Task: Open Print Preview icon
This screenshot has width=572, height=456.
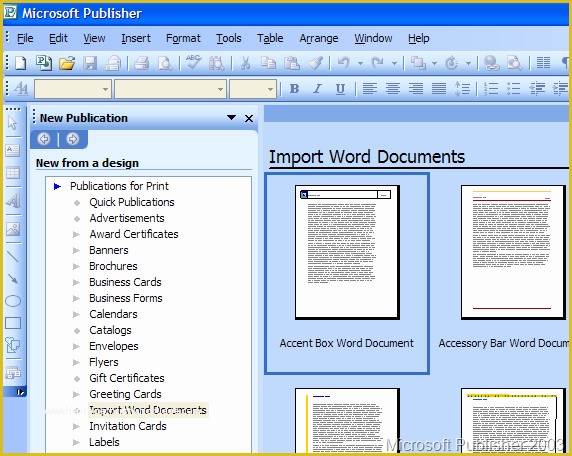Action: [165, 63]
